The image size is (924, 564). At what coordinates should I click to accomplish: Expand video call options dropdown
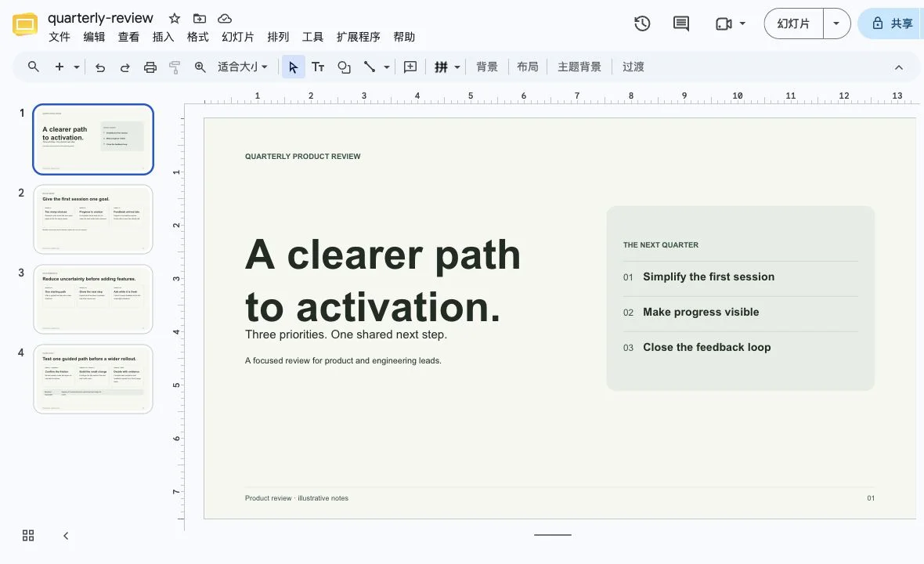(742, 23)
